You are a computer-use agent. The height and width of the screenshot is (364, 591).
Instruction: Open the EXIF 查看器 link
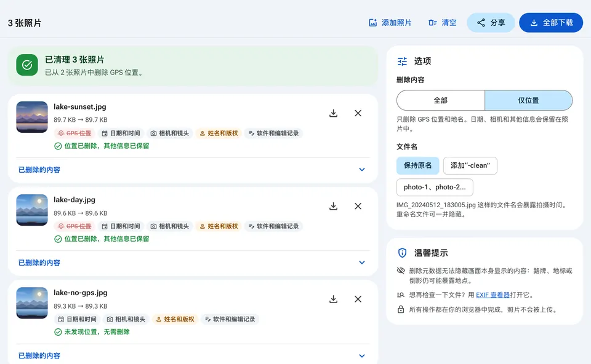492,295
